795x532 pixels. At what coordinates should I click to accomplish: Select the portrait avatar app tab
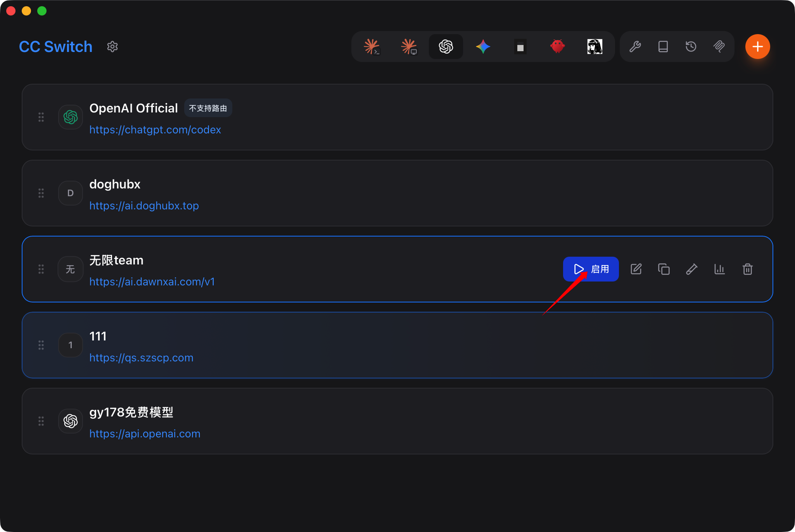(595, 47)
